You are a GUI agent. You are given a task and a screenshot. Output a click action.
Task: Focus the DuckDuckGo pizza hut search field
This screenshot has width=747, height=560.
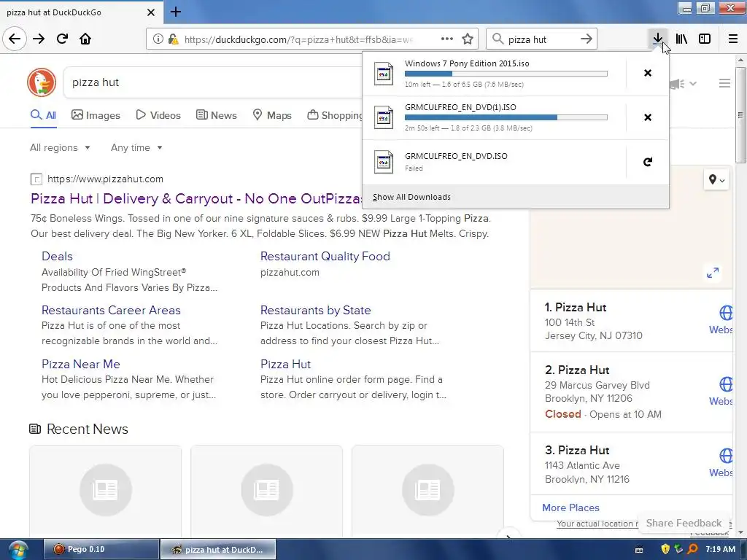[x=214, y=82]
